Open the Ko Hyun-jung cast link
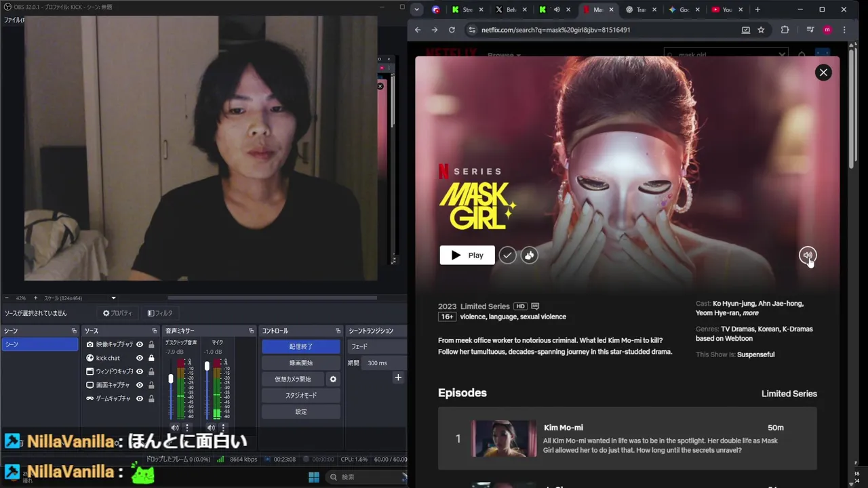This screenshot has height=488, width=868. point(733,304)
